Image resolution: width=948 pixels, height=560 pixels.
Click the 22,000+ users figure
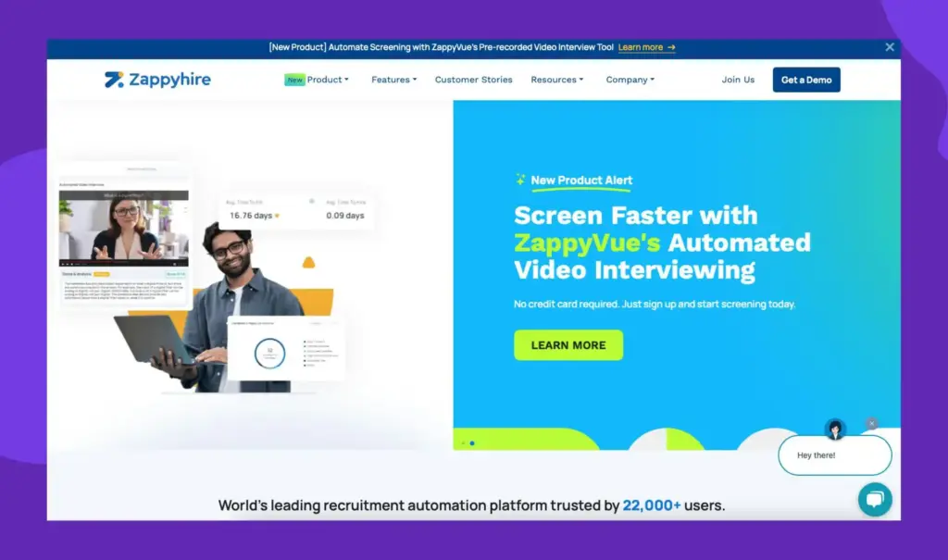point(652,505)
